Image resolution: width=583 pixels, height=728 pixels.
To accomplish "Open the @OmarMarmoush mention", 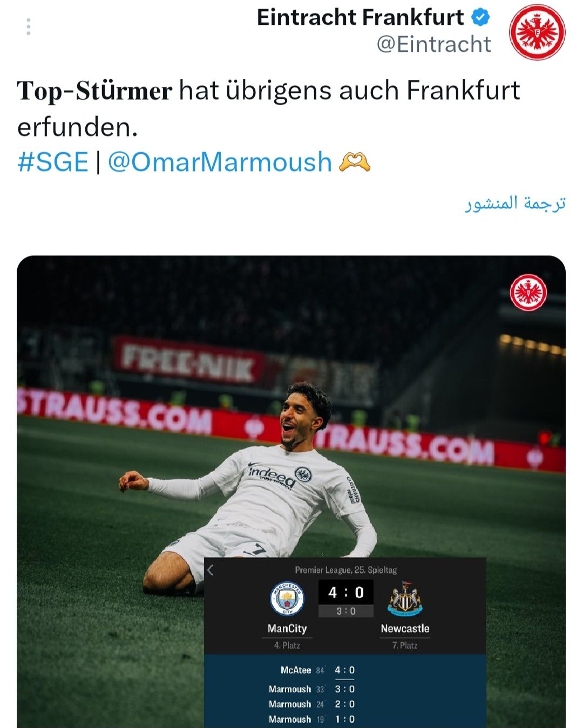I will (x=220, y=162).
